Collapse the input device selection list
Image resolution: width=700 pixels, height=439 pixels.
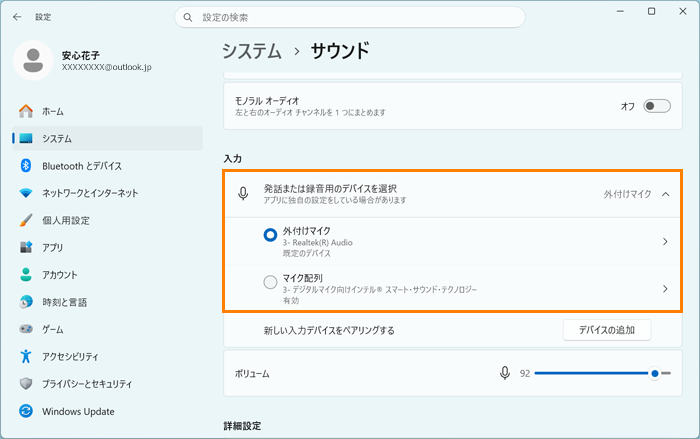666,194
